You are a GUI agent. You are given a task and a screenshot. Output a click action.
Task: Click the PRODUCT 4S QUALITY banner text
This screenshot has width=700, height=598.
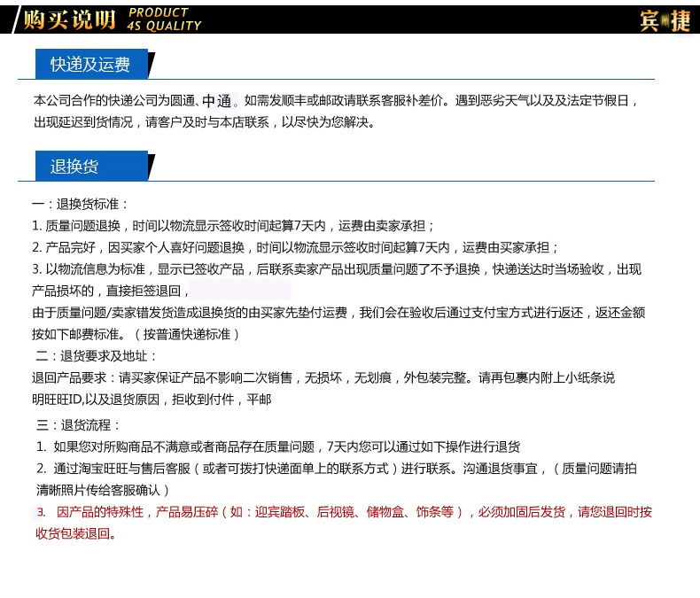[164, 19]
